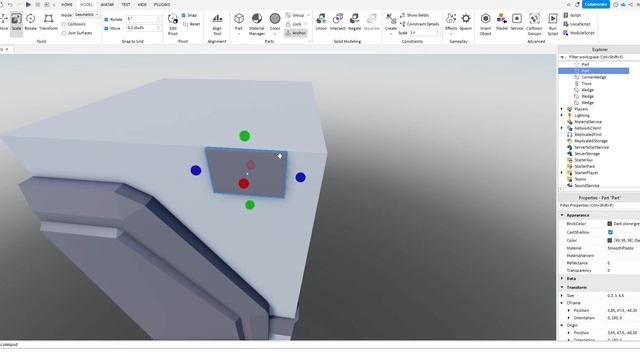Collapse the Transform properties section

click(562, 287)
